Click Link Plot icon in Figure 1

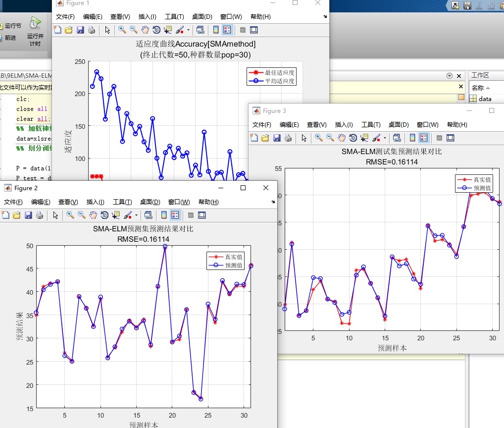tap(200, 30)
